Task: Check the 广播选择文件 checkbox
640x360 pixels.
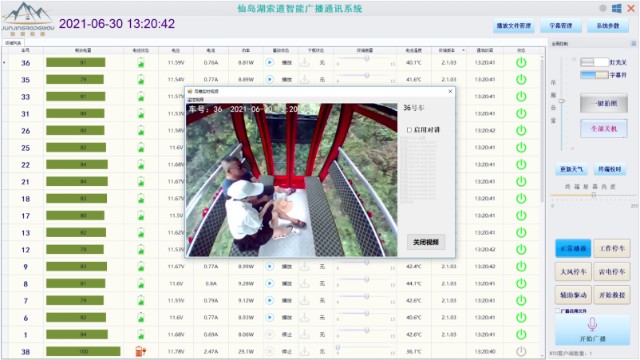Action: tap(558, 311)
